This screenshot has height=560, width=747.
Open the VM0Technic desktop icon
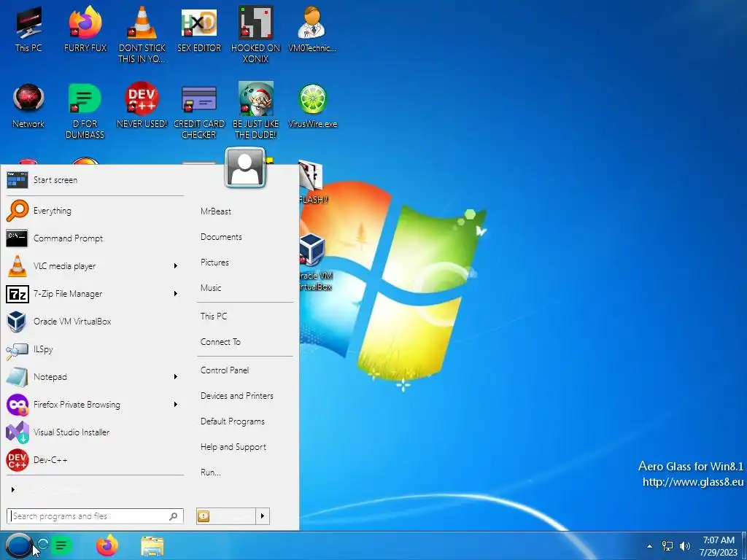tap(312, 29)
